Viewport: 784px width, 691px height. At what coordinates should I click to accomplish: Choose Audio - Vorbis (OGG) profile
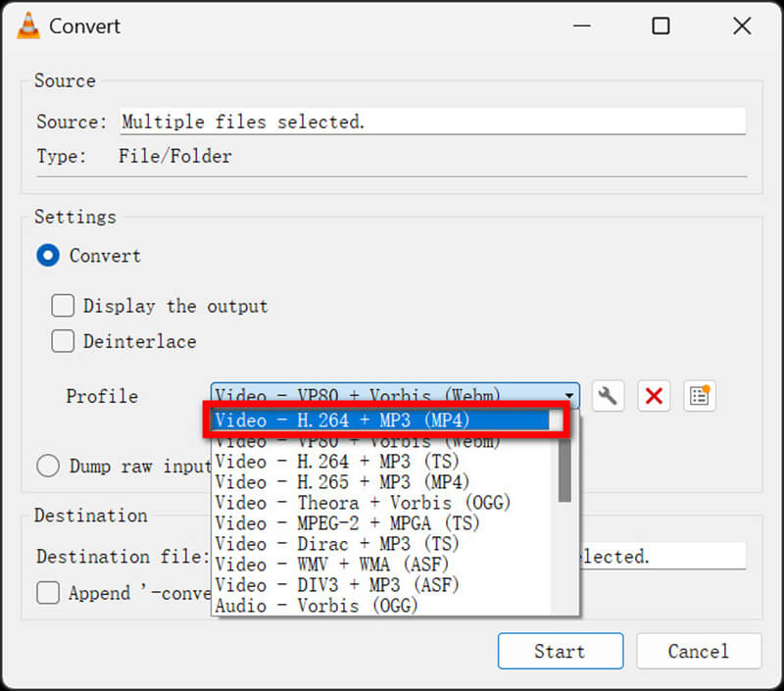pyautogui.click(x=382, y=605)
